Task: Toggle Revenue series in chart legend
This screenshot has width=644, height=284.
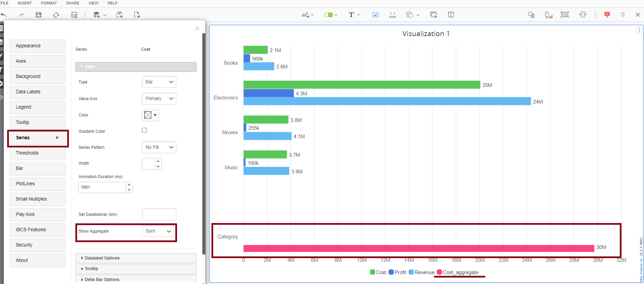Action: [x=422, y=272]
